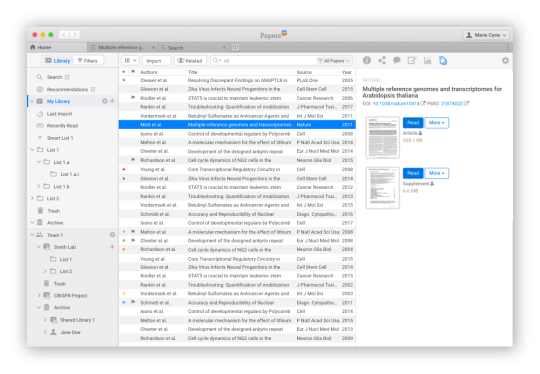Screen dimensions: 540x374
Task: Collapse the List 1.a folder
Action: pos(39,162)
